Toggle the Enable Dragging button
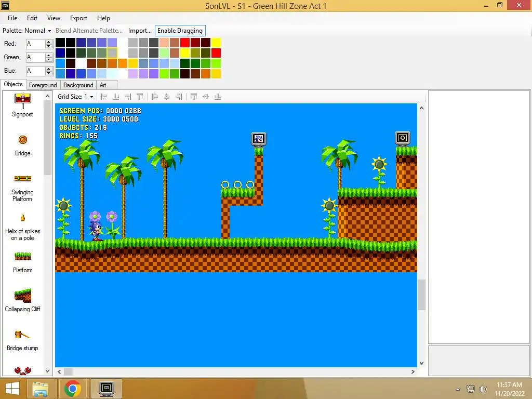 [x=180, y=31]
